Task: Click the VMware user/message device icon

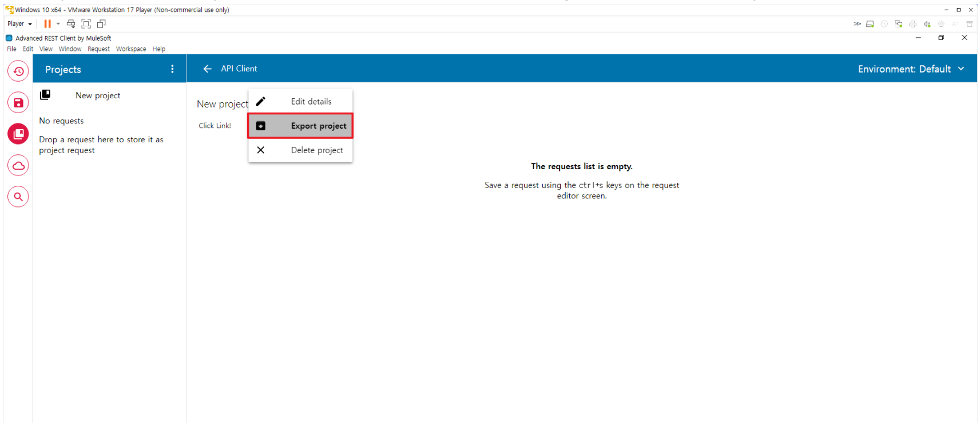Action: [x=955, y=24]
